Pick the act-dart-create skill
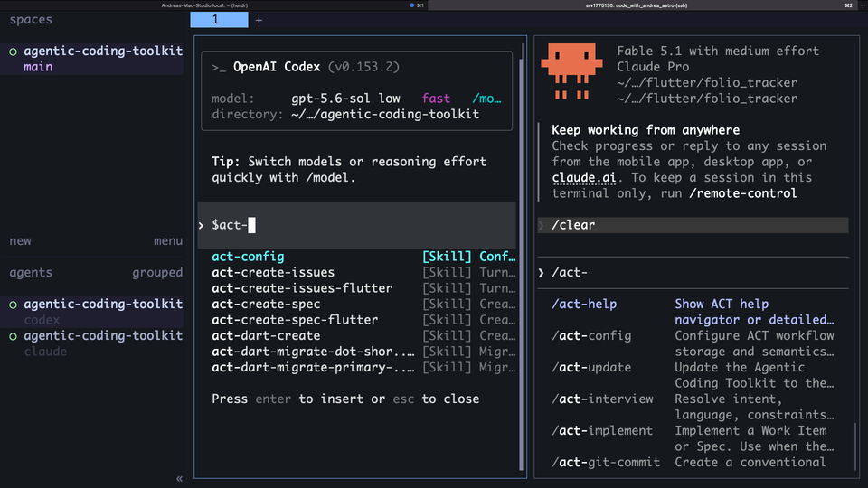The height and width of the screenshot is (488, 868). [x=363, y=335]
